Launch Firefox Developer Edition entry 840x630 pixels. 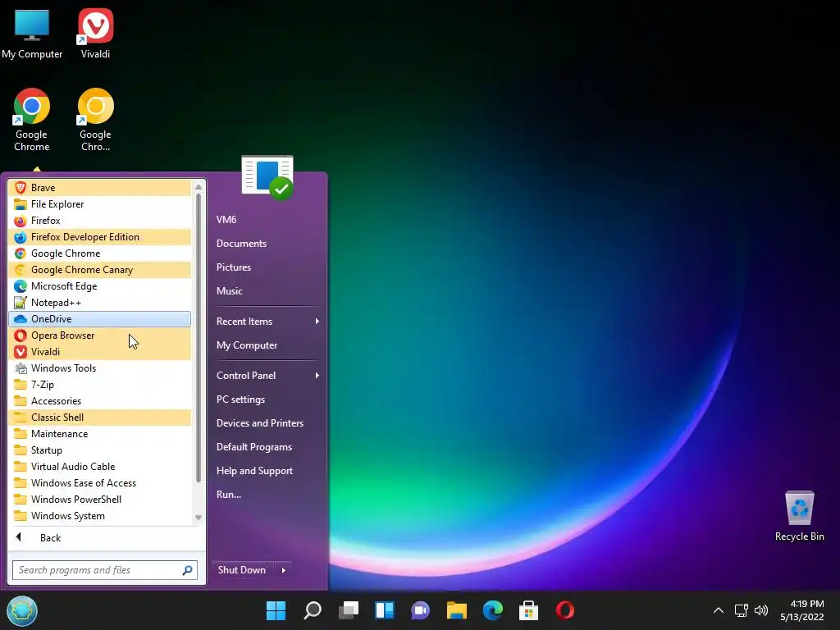(x=99, y=237)
